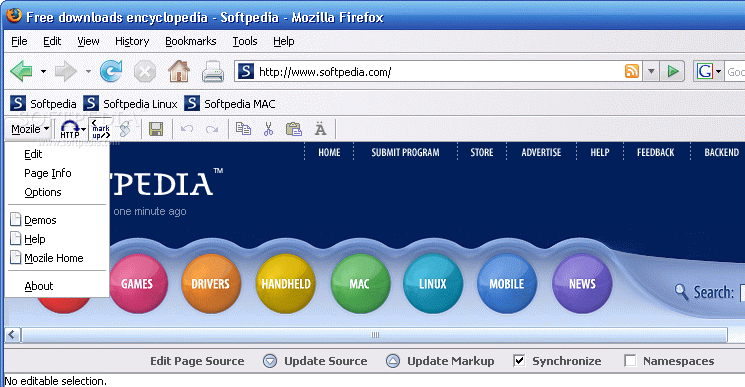Reload the page with the refresh icon

tap(111, 72)
